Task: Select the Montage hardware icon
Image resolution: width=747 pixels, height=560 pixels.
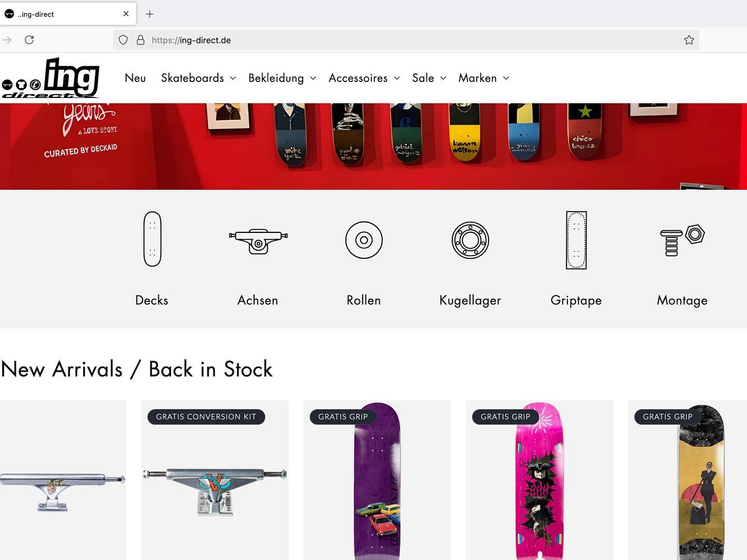Action: [x=682, y=240]
